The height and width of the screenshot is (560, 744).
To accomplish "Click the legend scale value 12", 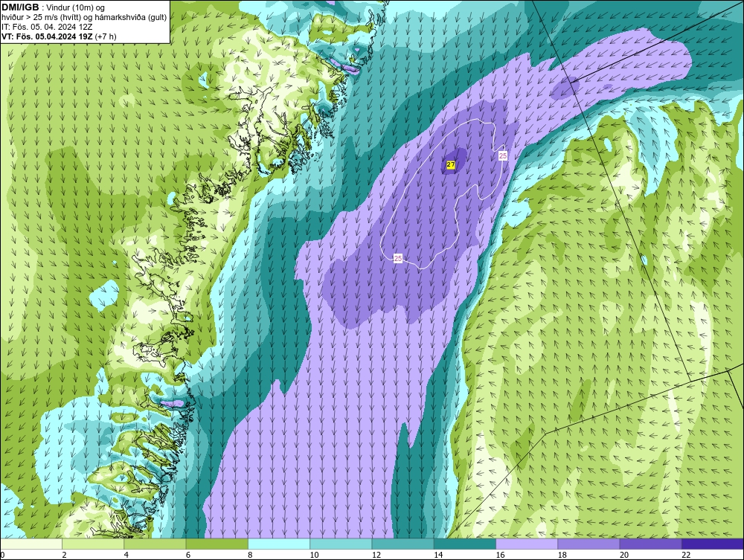I will 376,556.
